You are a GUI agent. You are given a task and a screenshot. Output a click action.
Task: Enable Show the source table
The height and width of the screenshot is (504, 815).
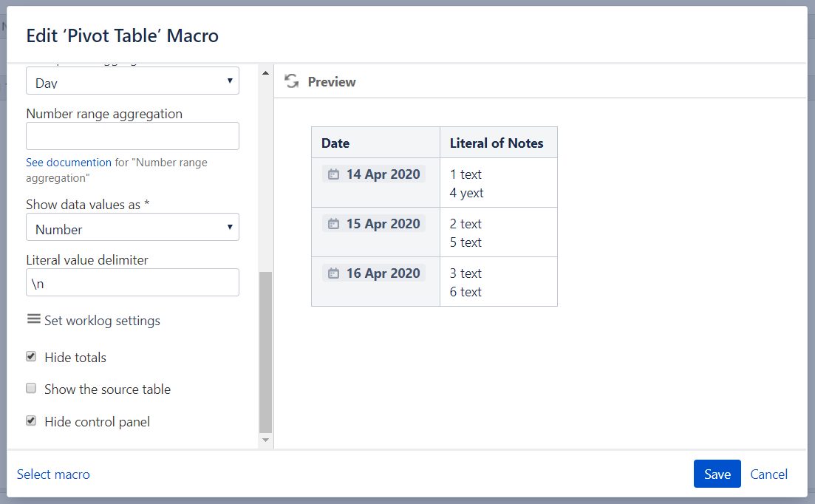(30, 388)
